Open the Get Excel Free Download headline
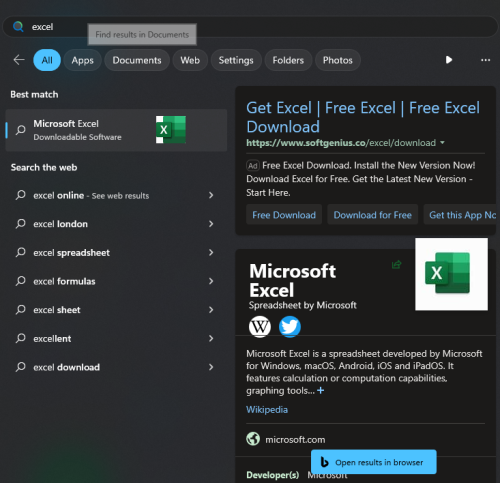 (x=363, y=117)
